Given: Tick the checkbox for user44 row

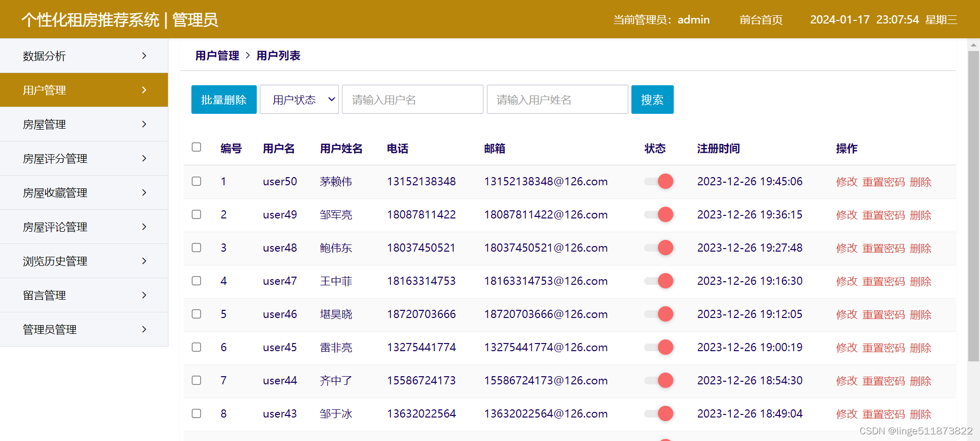Looking at the screenshot, I should click(x=197, y=380).
